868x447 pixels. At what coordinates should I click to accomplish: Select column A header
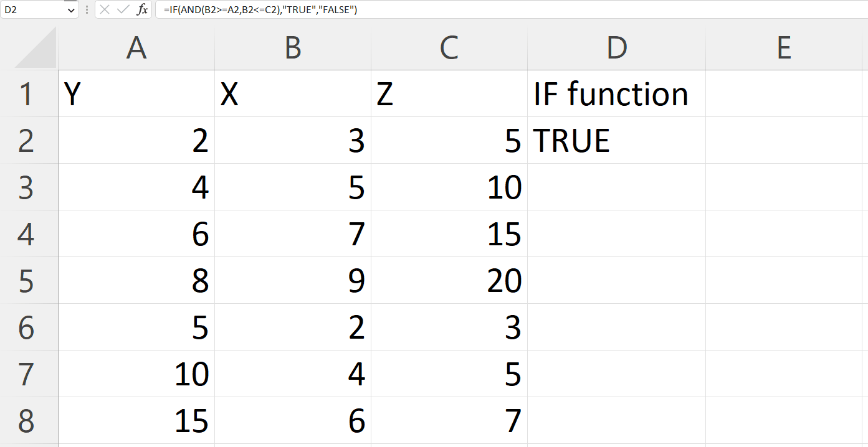pyautogui.click(x=136, y=49)
